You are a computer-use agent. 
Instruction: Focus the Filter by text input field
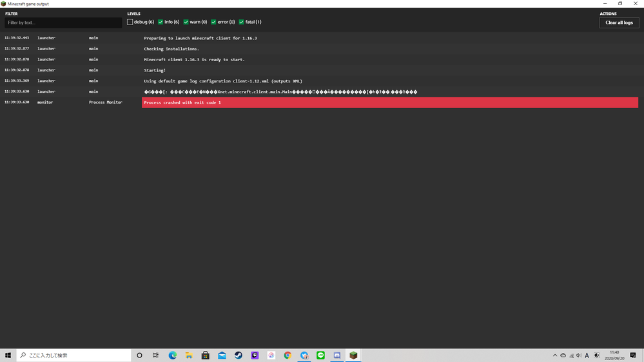tap(63, 23)
